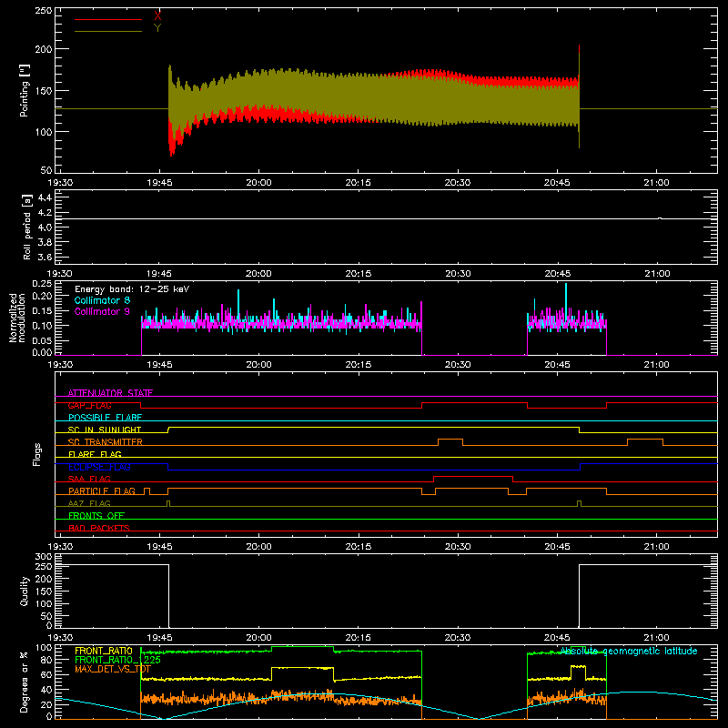Image resolution: width=728 pixels, height=728 pixels.
Task: Select the PARTICLE_FLAG label
Action: coord(102,491)
